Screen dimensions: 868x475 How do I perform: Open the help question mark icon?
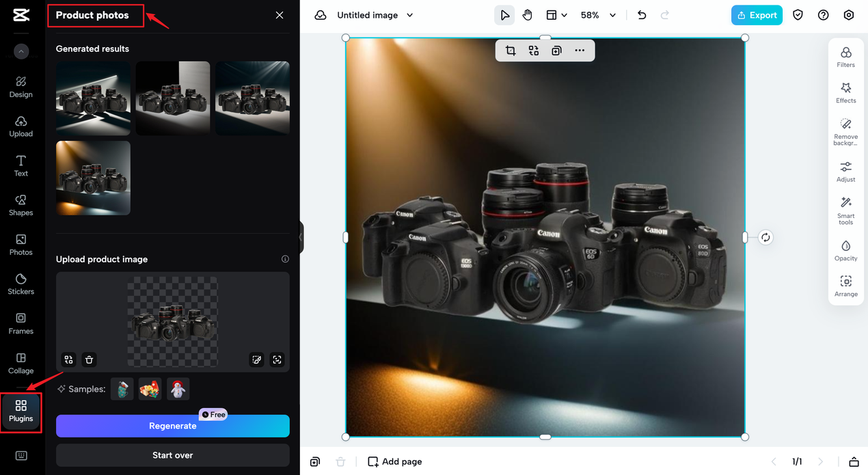point(823,15)
